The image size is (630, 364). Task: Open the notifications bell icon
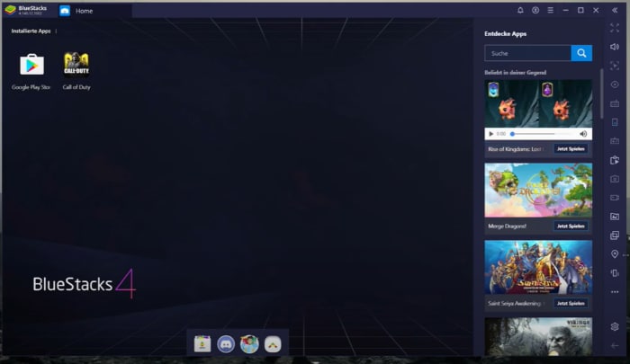520,11
